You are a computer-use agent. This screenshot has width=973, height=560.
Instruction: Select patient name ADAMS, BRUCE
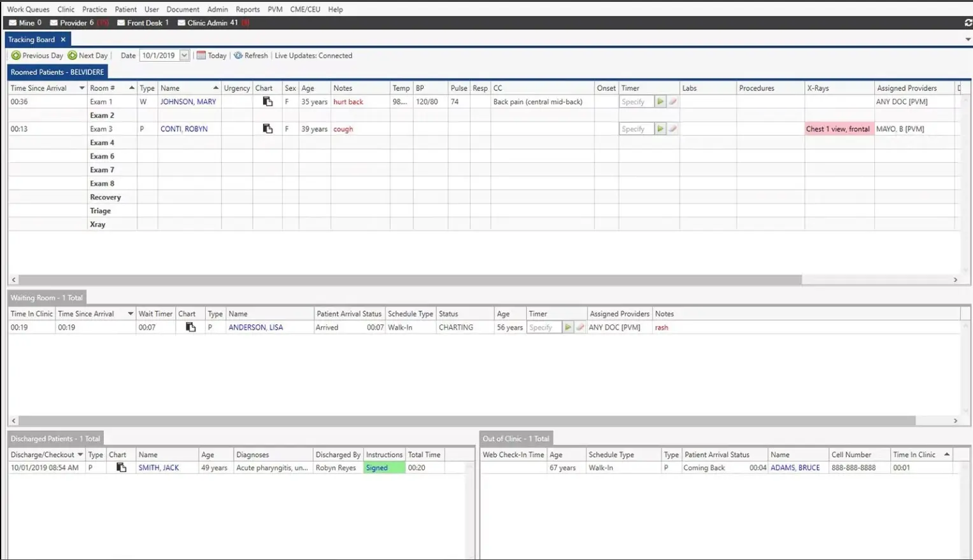795,467
